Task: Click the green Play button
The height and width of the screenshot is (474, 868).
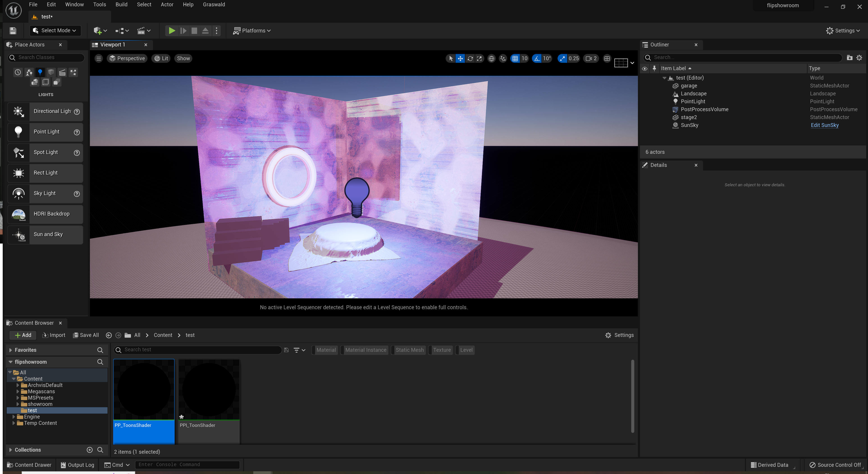Action: click(x=171, y=31)
